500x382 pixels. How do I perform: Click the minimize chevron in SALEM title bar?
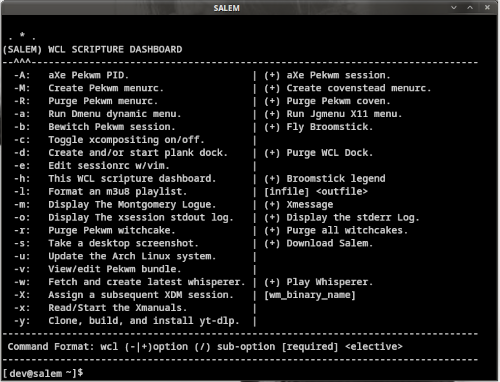click(454, 7)
